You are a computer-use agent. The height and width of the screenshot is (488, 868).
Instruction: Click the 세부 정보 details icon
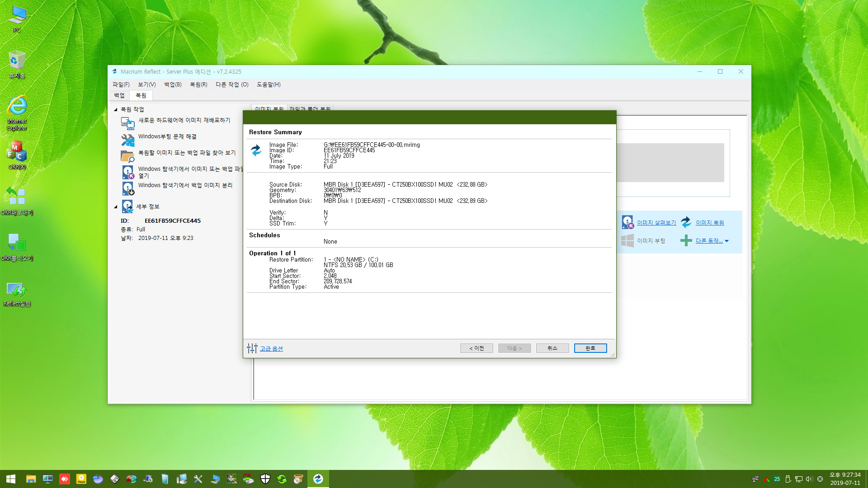[127, 206]
